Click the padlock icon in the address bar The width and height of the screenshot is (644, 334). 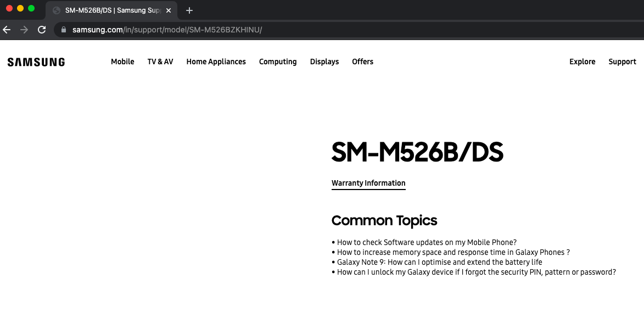pos(63,30)
